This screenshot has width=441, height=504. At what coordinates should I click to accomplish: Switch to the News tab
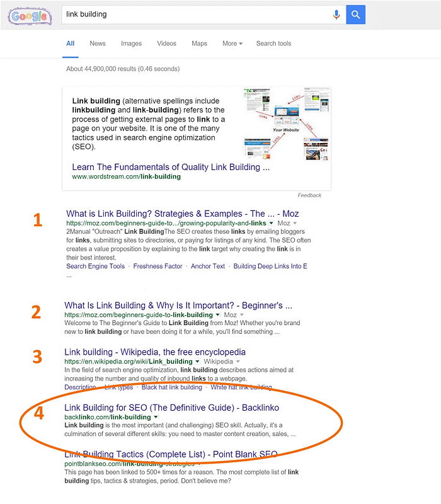point(98,43)
